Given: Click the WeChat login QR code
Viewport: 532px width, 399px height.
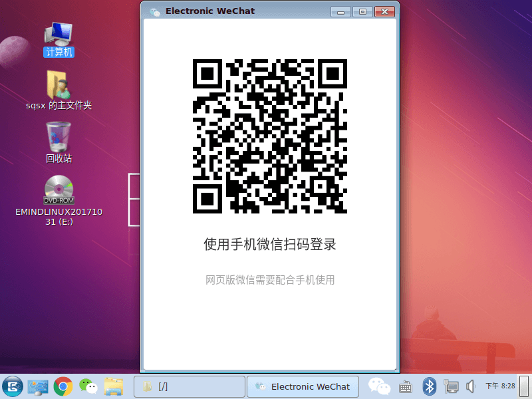Looking at the screenshot, I should tap(270, 136).
